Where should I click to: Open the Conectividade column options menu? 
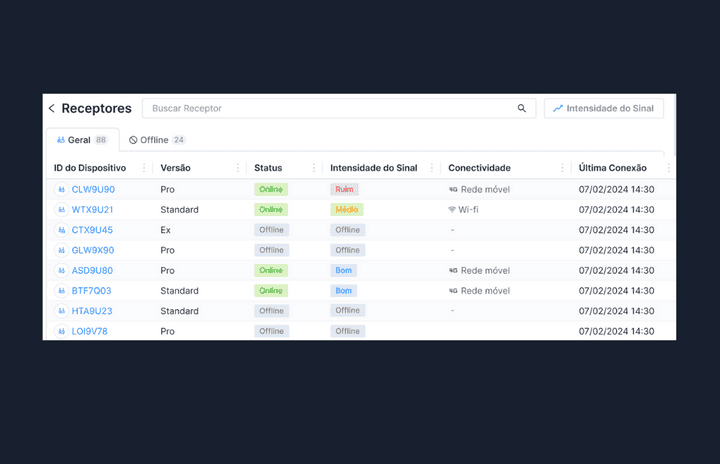[562, 168]
